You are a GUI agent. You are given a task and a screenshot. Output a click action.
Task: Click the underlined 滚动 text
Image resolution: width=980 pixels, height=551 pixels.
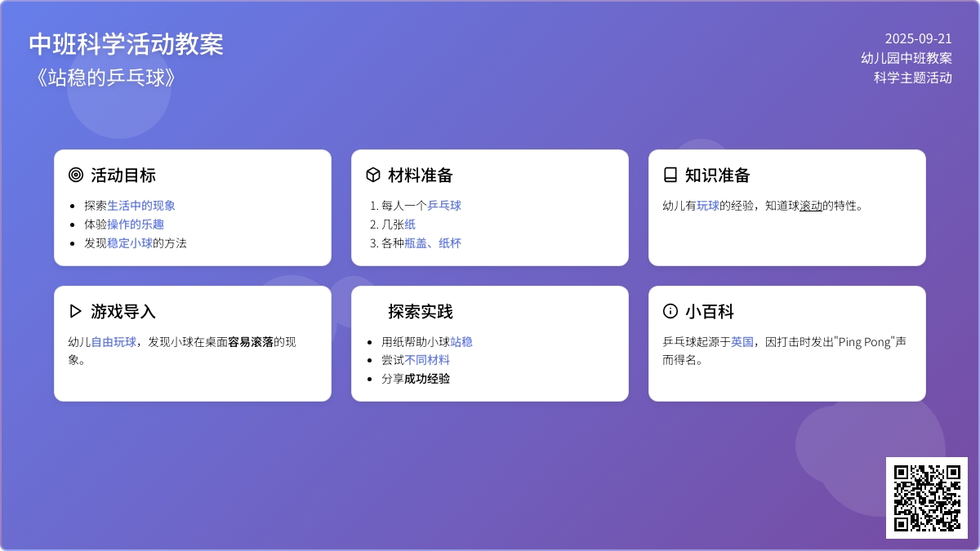[811, 206]
